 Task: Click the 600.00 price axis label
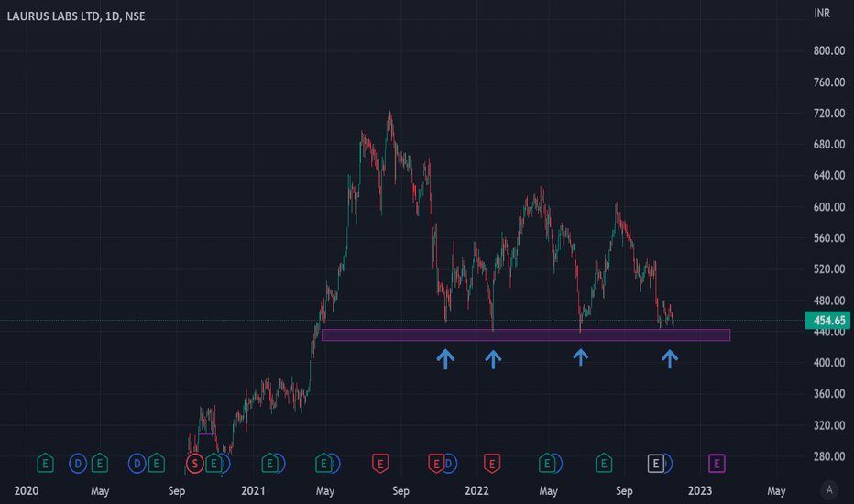coord(829,207)
